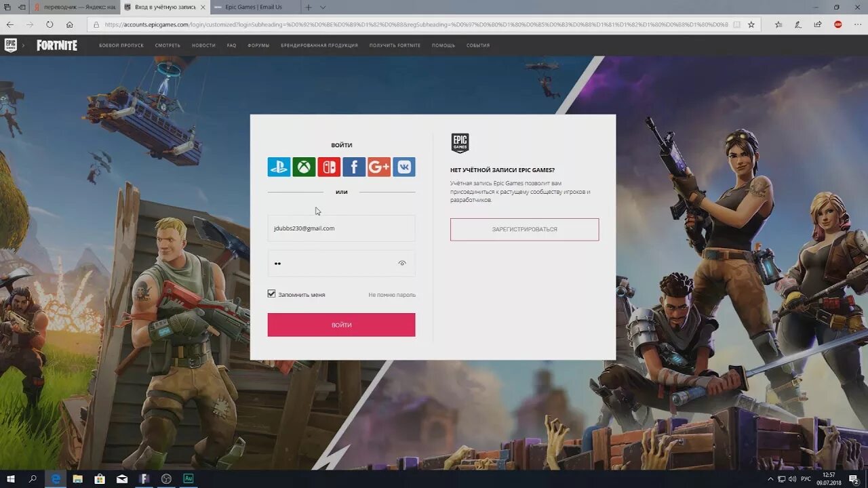Screen dimensions: 868x488
Task: Uncheck the Запомнить меня checkbox
Action: 272,294
